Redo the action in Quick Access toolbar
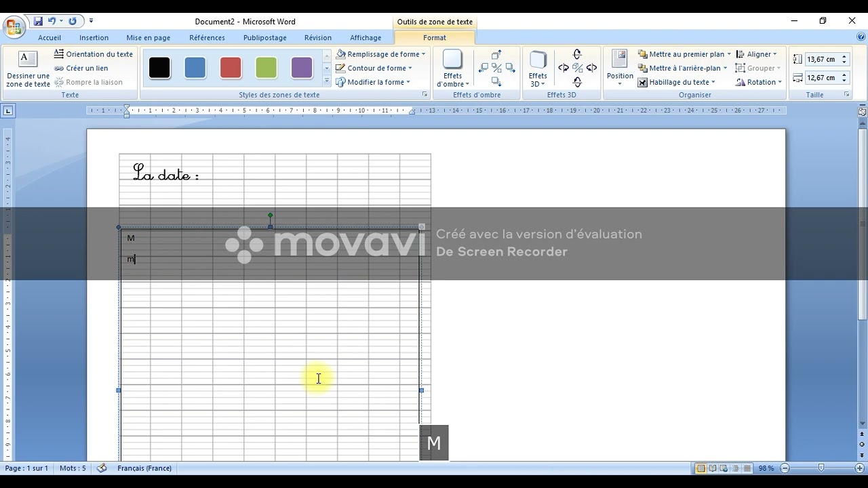868x488 pixels. [73, 22]
